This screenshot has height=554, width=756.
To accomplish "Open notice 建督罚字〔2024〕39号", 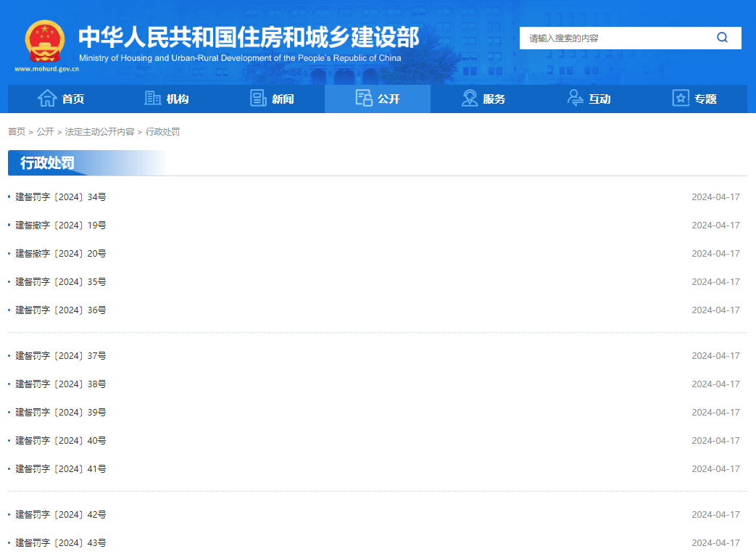I will coord(61,413).
